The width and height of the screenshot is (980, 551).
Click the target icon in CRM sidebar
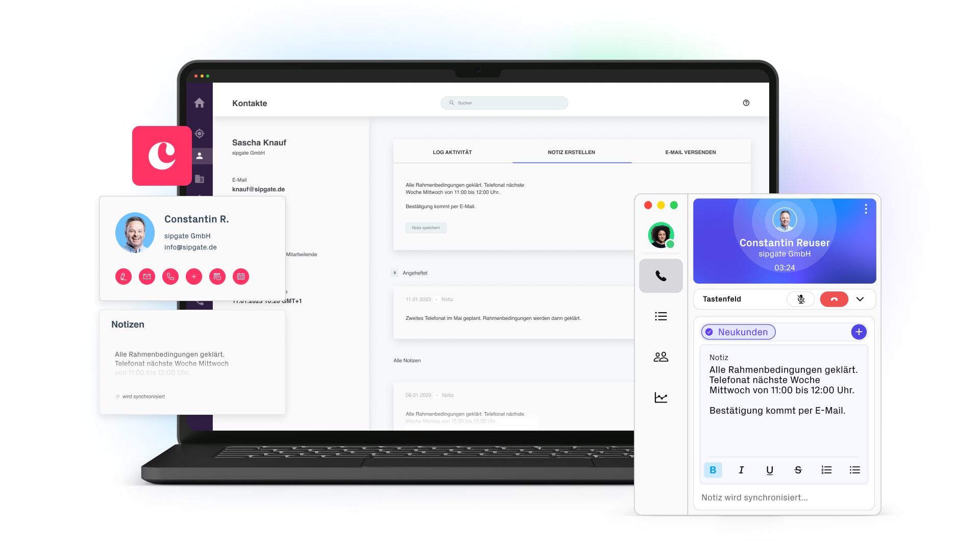pyautogui.click(x=200, y=134)
